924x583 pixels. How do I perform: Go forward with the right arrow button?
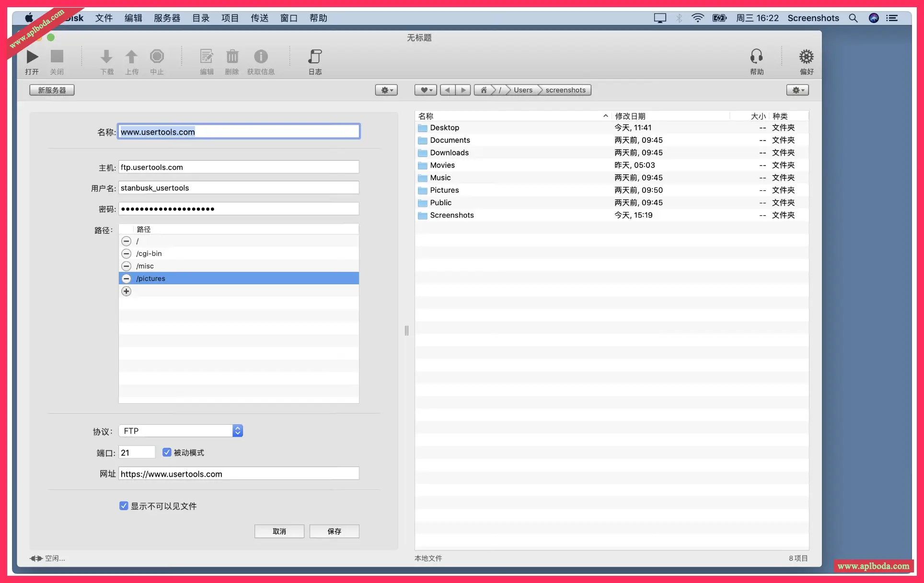[463, 90]
